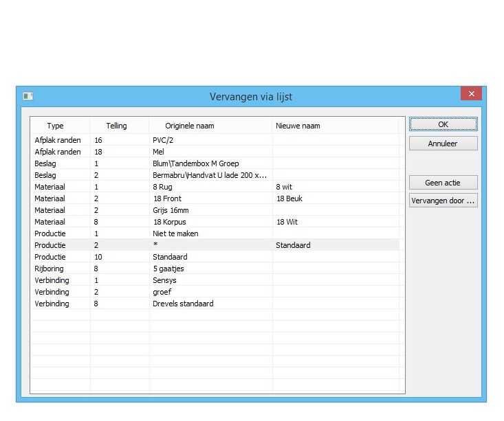Select the PVC/2 Afplak randen row
504x421 pixels.
coord(162,140)
